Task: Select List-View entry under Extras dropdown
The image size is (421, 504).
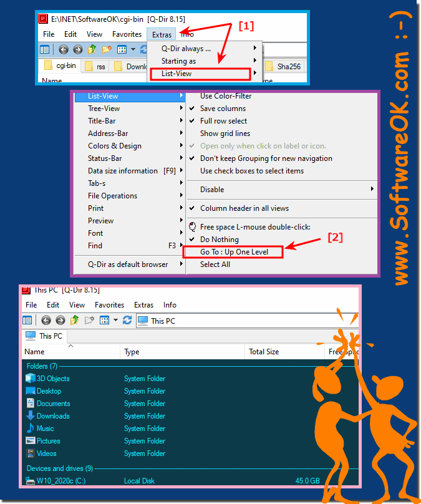Action: click(x=200, y=74)
